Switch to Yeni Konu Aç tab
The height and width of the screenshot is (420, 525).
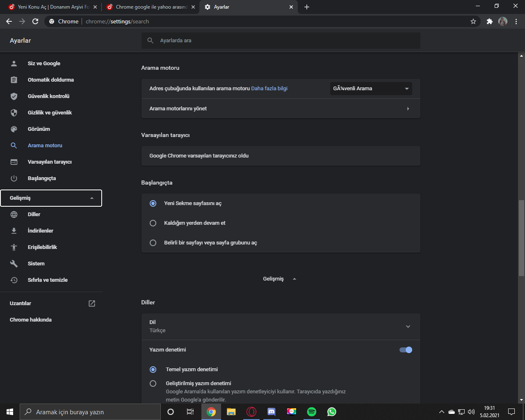pyautogui.click(x=52, y=7)
